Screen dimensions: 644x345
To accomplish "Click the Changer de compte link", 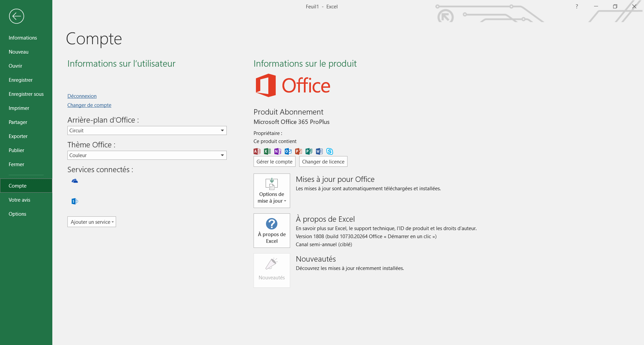I will click(89, 105).
